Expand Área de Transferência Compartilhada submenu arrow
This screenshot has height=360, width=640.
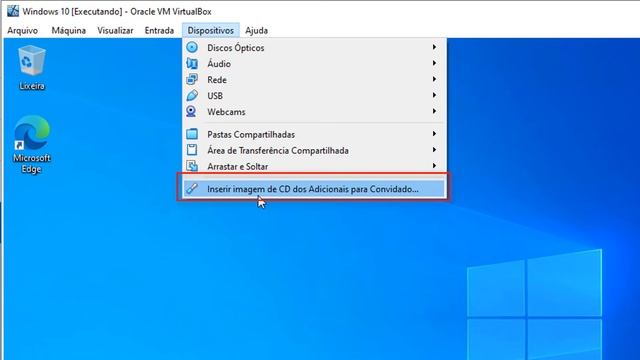434,150
